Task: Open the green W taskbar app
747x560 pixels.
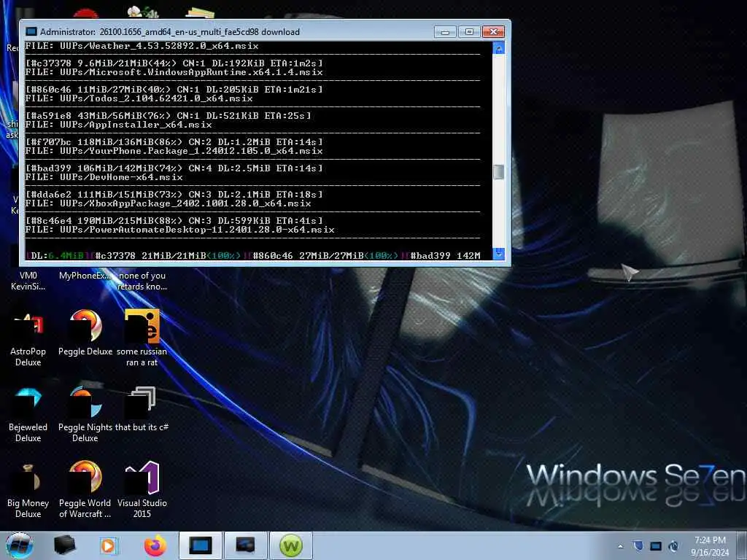Action: click(x=291, y=545)
